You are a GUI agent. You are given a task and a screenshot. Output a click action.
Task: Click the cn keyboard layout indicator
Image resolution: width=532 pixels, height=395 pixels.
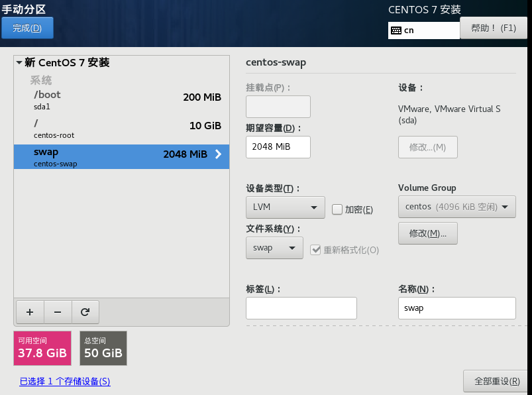pos(424,30)
